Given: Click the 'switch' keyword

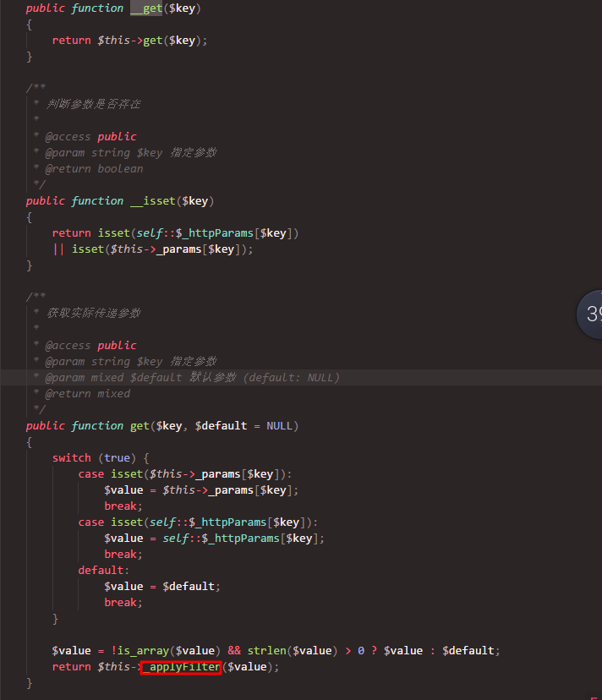Looking at the screenshot, I should coord(72,458).
